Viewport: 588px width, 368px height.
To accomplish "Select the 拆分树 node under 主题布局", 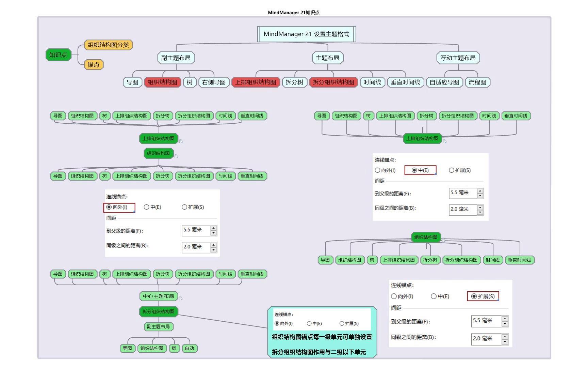I will [295, 82].
